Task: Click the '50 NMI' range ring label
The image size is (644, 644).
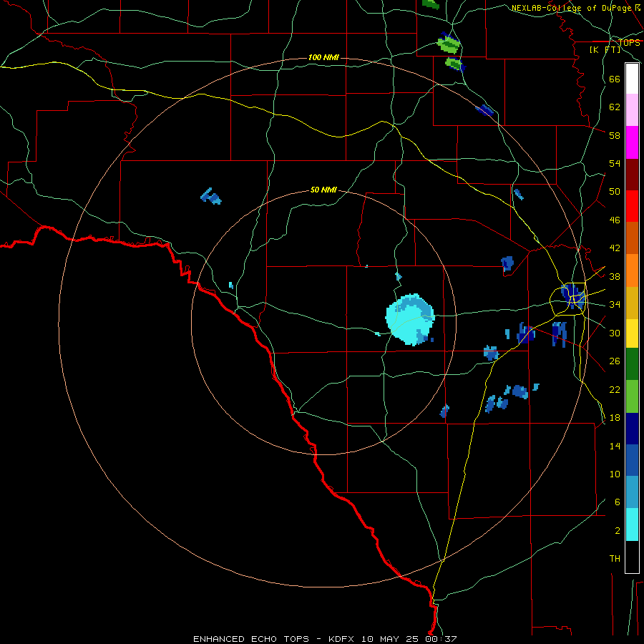Action: coord(323,190)
